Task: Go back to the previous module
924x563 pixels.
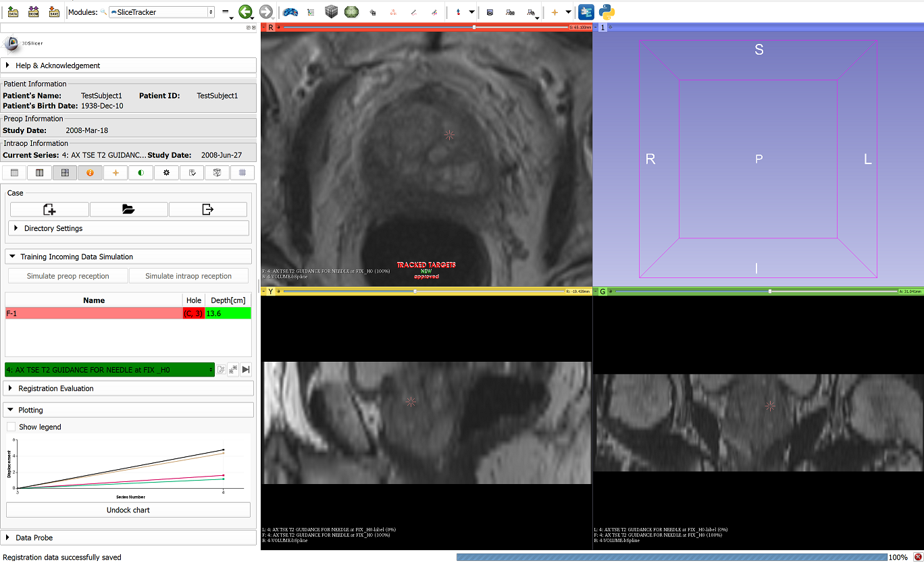Action: point(245,11)
